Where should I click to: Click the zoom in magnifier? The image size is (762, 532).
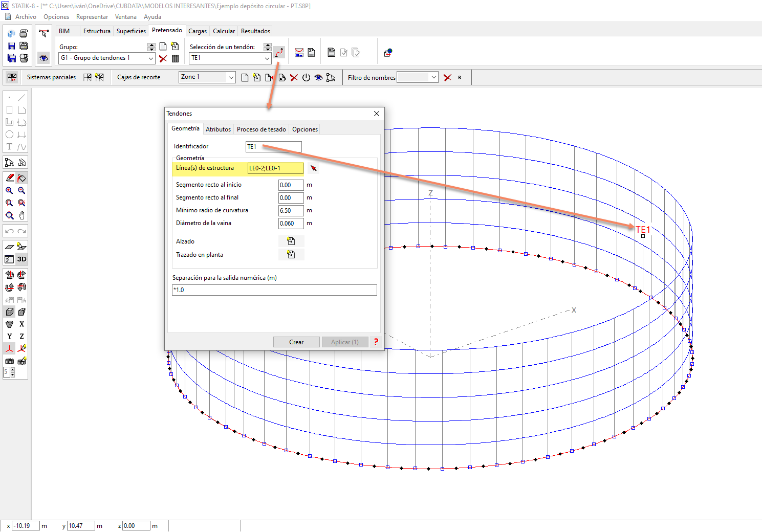point(9,190)
